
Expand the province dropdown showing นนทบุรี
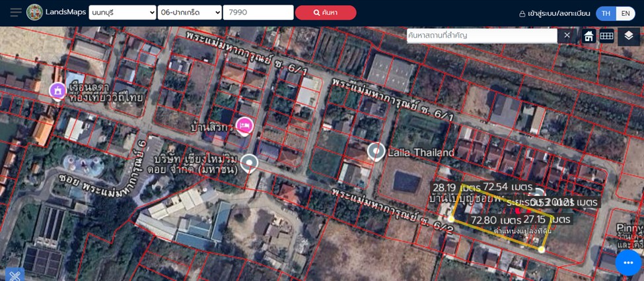click(x=122, y=13)
